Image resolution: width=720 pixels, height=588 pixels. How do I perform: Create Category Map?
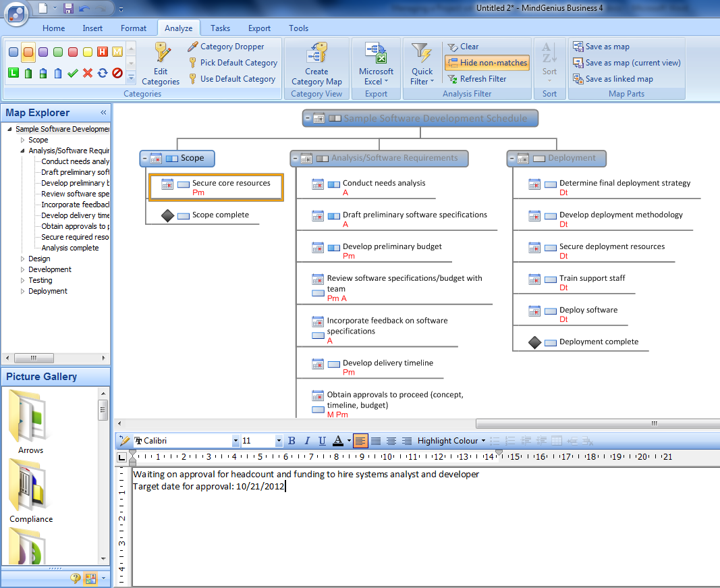click(x=317, y=64)
